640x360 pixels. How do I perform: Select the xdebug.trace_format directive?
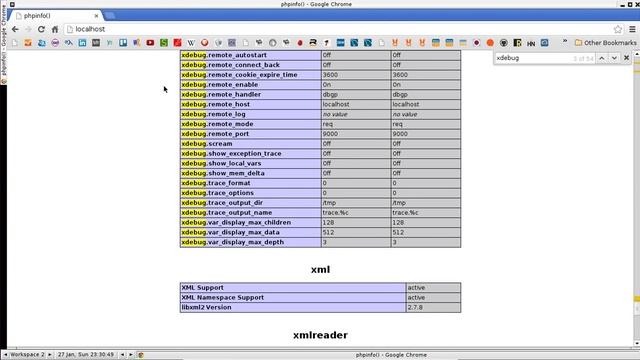pyautogui.click(x=216, y=183)
